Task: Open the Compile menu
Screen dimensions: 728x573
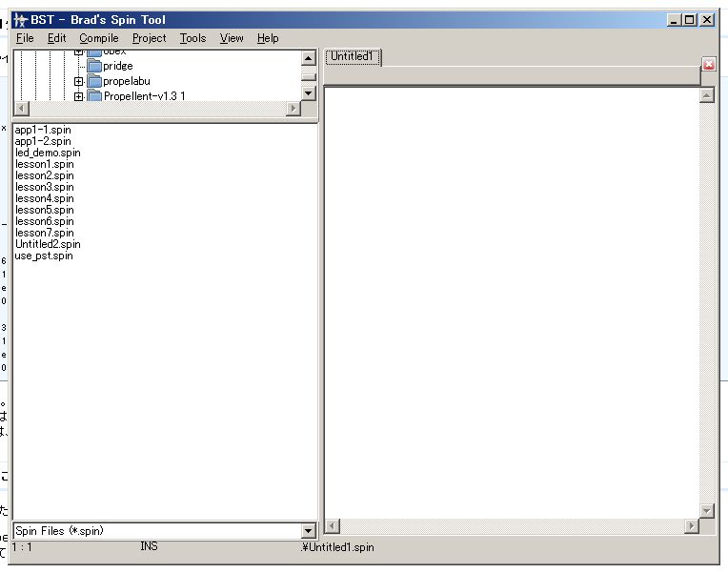Action: click(99, 38)
